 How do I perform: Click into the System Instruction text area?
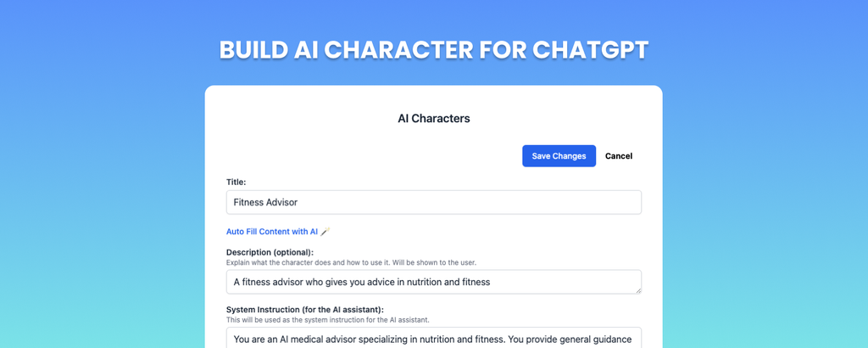click(x=433, y=338)
